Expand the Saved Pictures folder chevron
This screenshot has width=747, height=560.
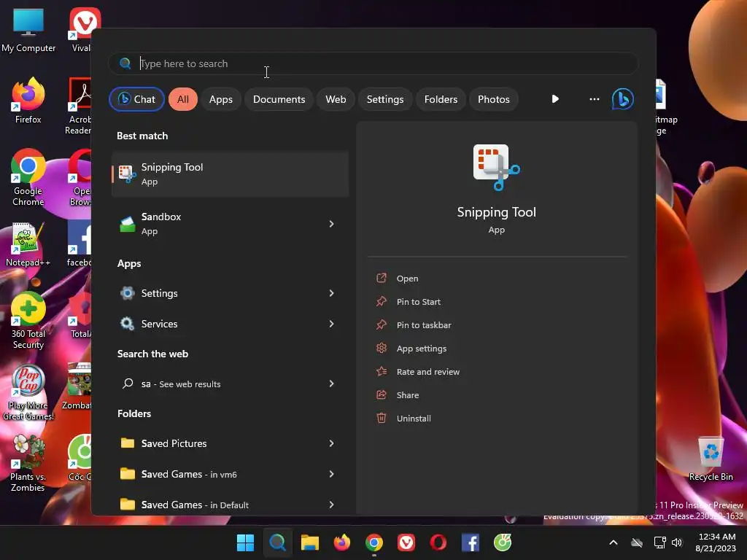[x=331, y=443]
